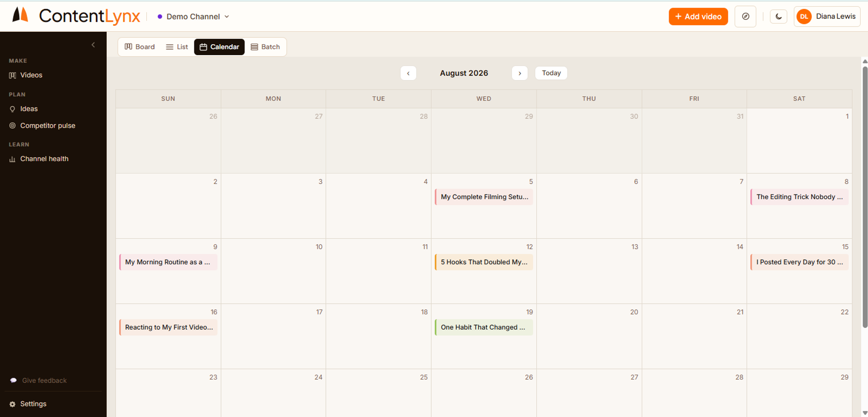868x417 pixels.
Task: Select July 29 day cell
Action: pos(484,141)
